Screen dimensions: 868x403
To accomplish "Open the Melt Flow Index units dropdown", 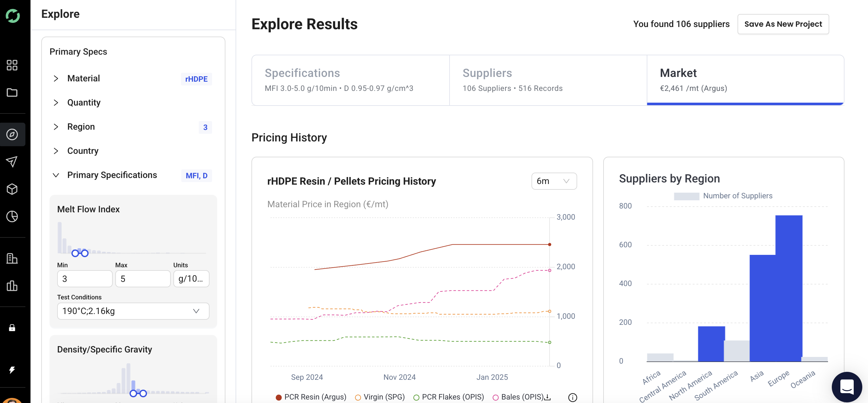I will [191, 279].
